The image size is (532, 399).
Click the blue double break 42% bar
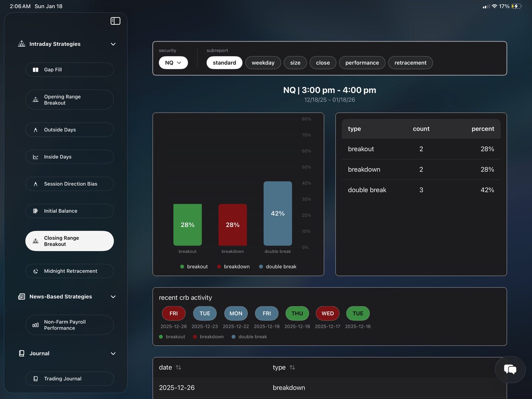click(x=278, y=213)
